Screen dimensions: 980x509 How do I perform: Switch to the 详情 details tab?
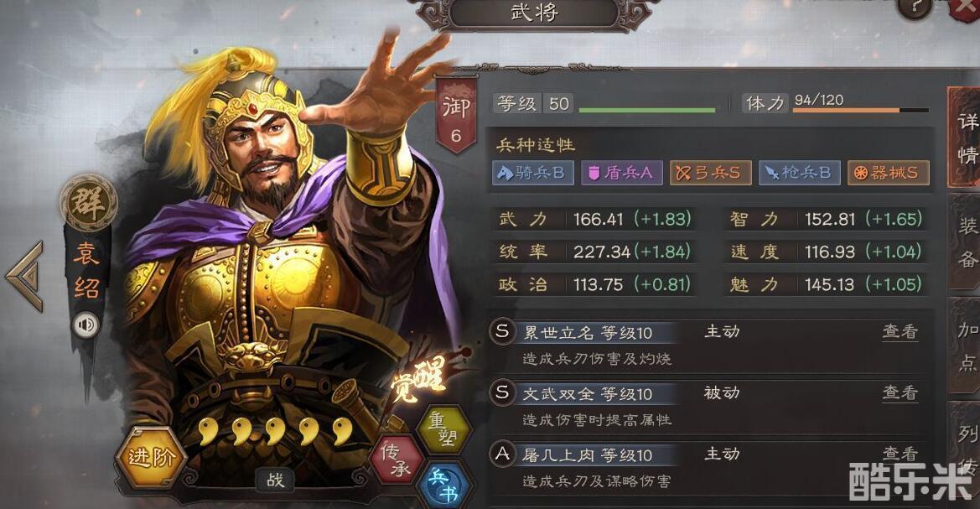pos(965,137)
